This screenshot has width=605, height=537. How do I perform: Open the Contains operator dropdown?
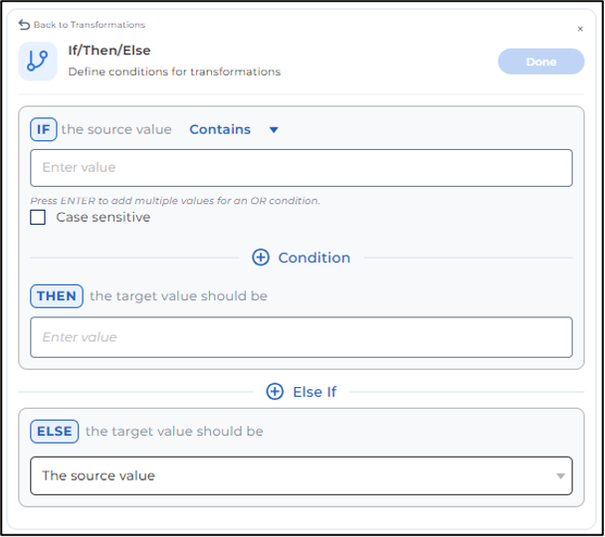click(x=233, y=129)
